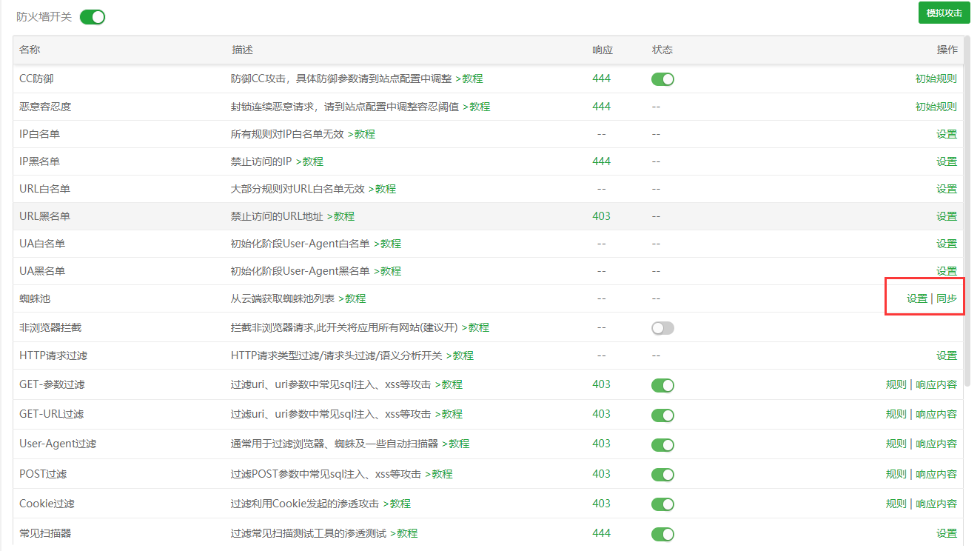The image size is (980, 551).
Task: Click the 状态 column header
Action: click(x=662, y=50)
